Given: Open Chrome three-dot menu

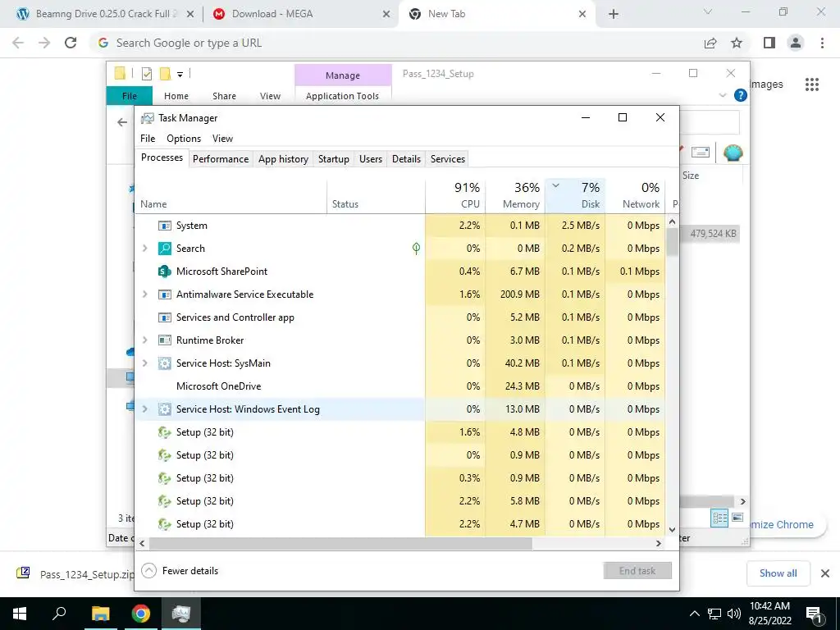Looking at the screenshot, I should [x=822, y=43].
